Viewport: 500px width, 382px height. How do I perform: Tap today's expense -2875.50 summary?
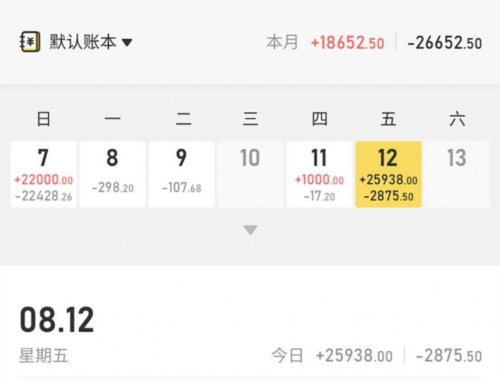tap(449, 355)
